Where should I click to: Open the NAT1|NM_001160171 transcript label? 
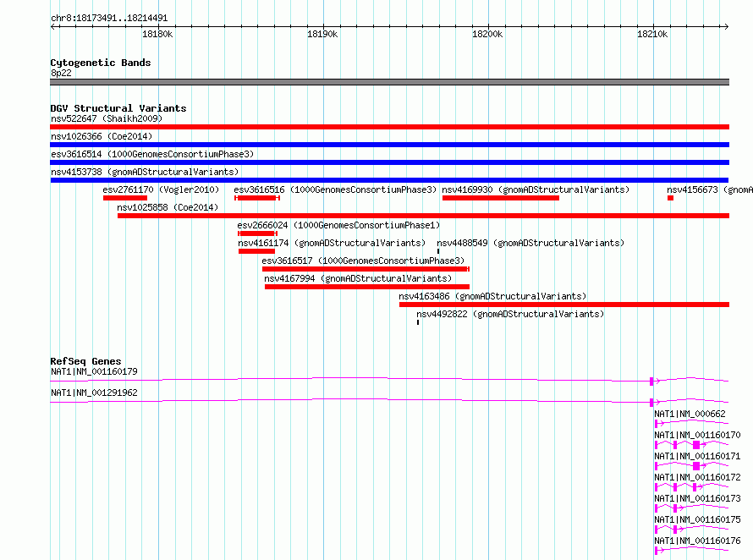point(697,456)
